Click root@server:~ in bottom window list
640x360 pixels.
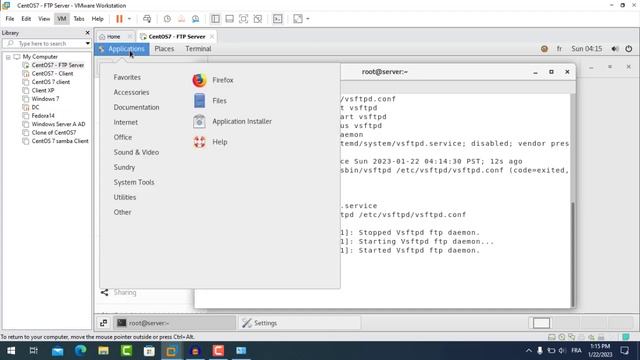[175, 323]
